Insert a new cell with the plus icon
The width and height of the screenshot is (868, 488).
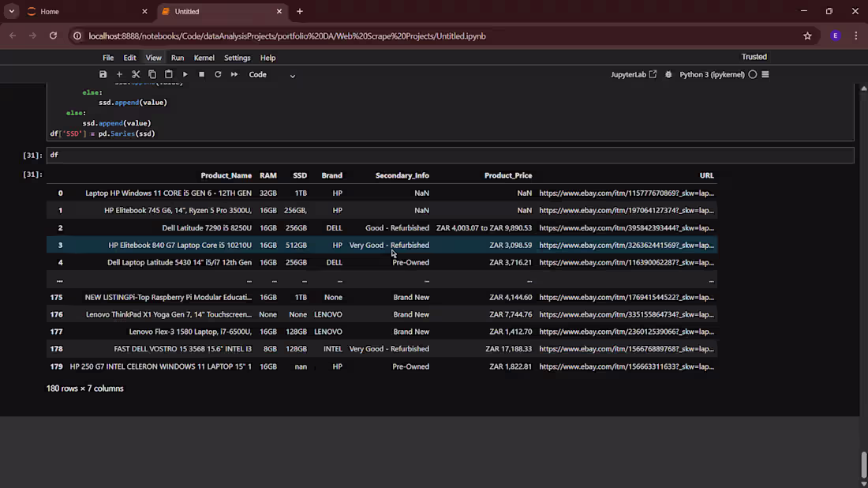click(x=119, y=74)
